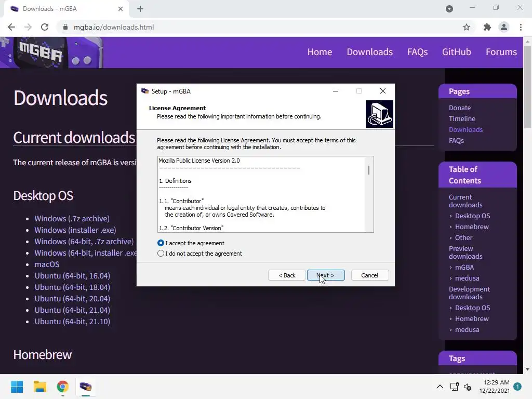Click 'Windows (.7z archive)' download link
Screen dimensions: 532x399
coord(72,219)
